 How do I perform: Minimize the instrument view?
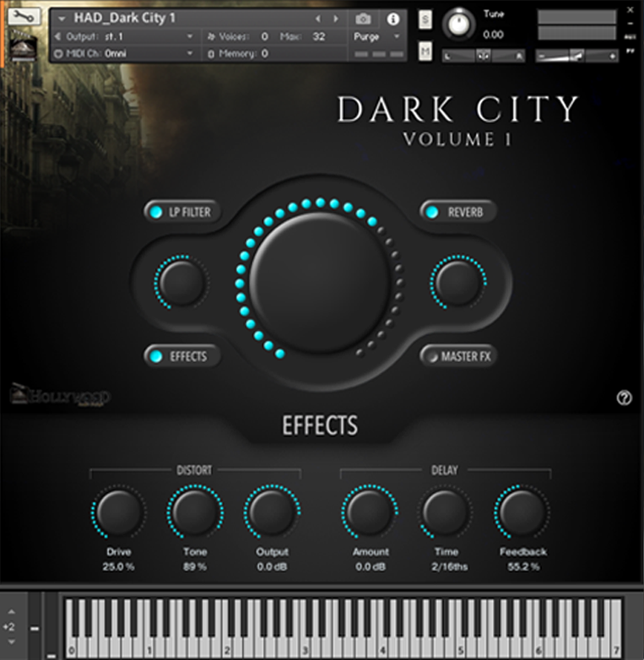point(630,24)
